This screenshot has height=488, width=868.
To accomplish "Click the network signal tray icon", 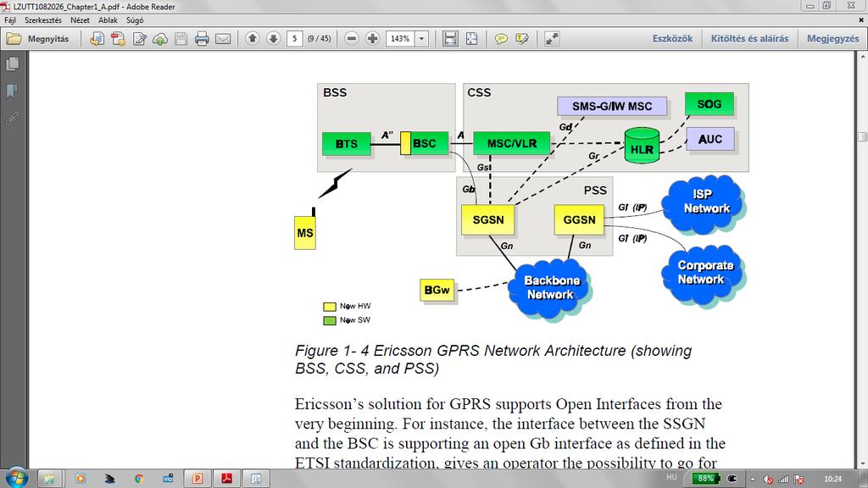I will (x=783, y=480).
